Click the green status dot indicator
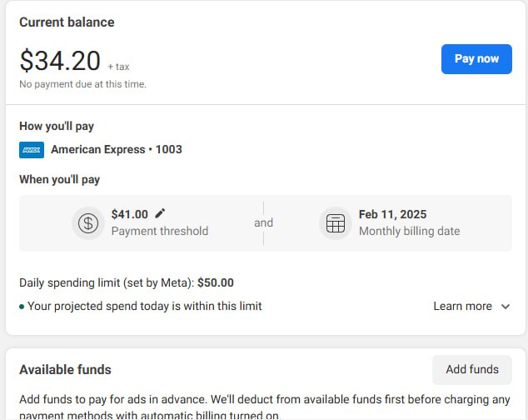The height and width of the screenshot is (420, 528). (x=22, y=307)
